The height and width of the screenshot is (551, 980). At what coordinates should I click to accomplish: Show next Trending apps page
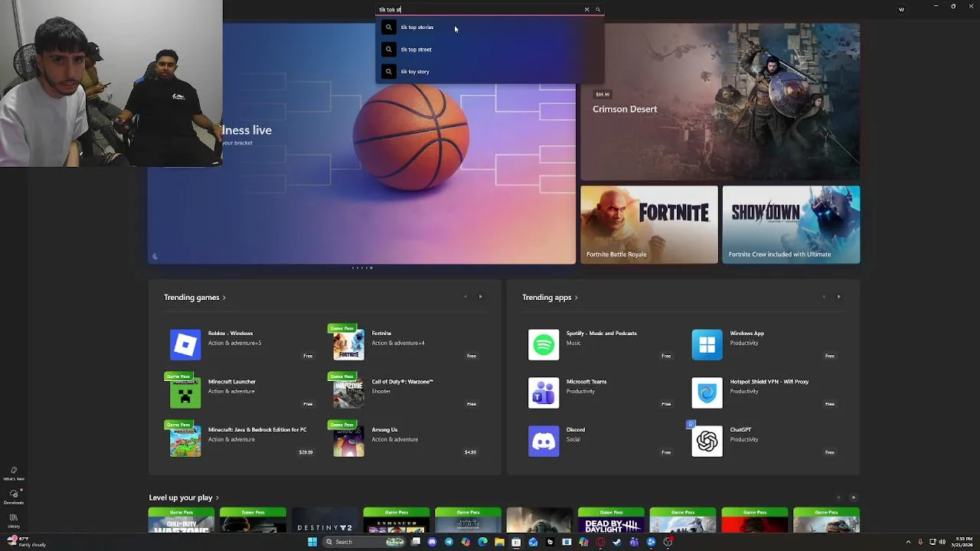coord(838,297)
